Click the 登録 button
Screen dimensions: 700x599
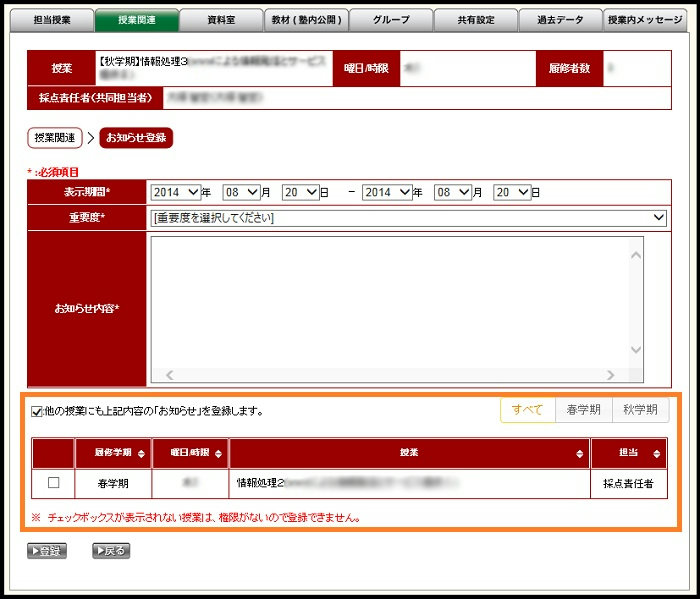tap(47, 551)
